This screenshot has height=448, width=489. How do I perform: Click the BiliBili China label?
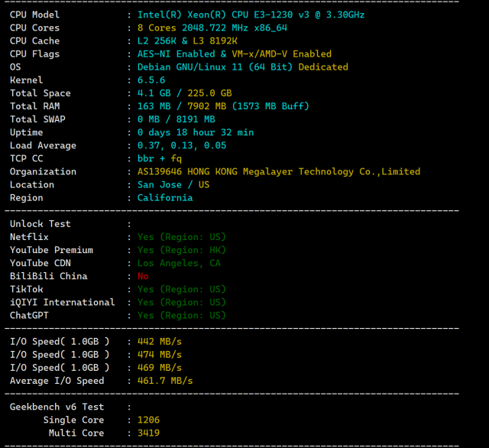tap(49, 277)
